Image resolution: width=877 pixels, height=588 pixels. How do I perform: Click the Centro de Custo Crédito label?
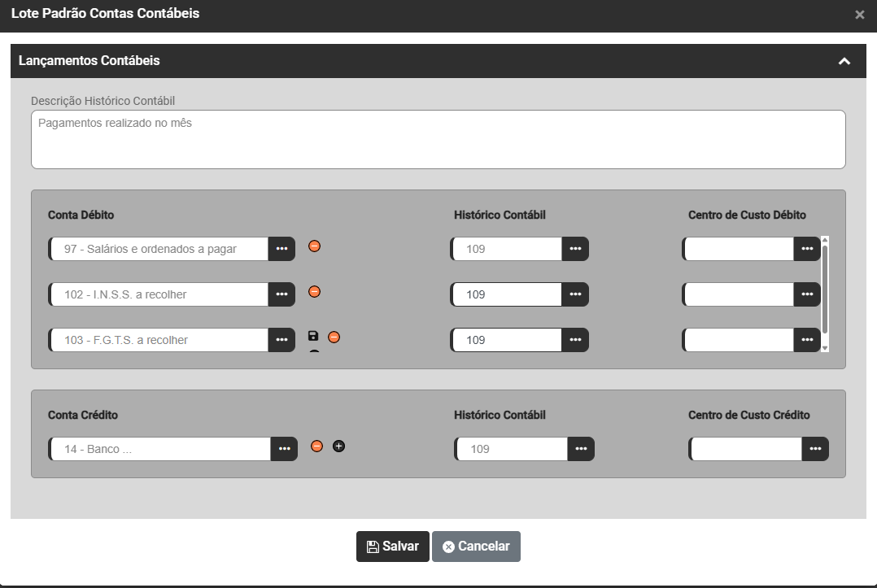tap(749, 416)
